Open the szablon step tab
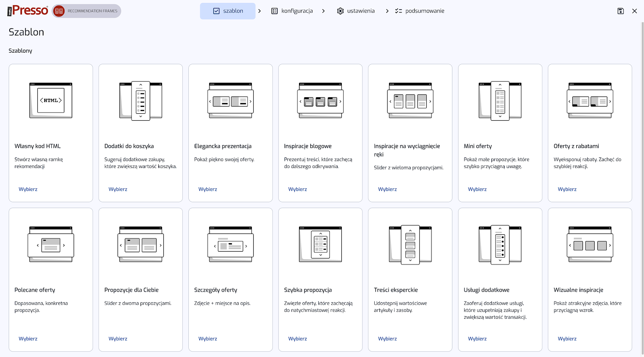This screenshot has width=644, height=357. 228,11
